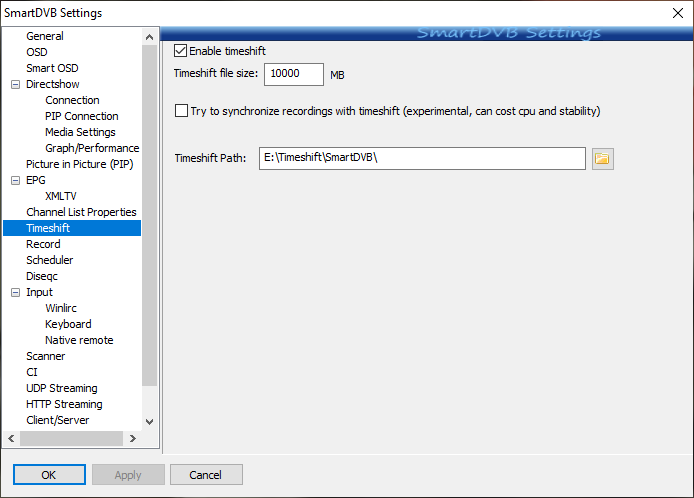Image resolution: width=694 pixels, height=498 pixels.
Task: Select the Directshow category
Action: (53, 84)
